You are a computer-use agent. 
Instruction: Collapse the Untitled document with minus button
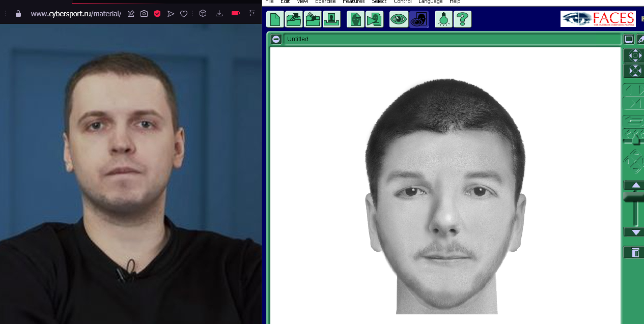[276, 39]
